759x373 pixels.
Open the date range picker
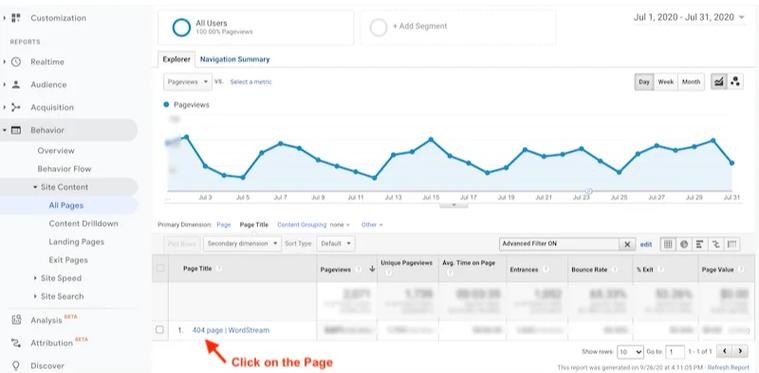689,17
